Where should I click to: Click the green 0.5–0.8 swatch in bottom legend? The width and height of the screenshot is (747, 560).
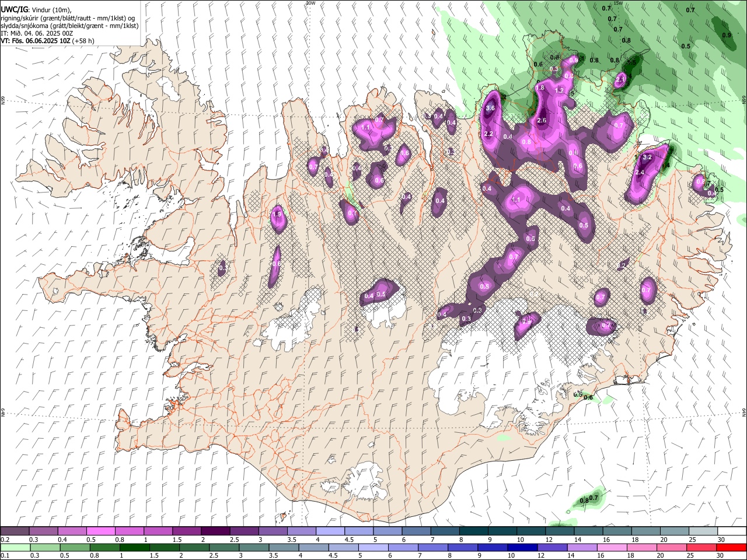[75, 547]
